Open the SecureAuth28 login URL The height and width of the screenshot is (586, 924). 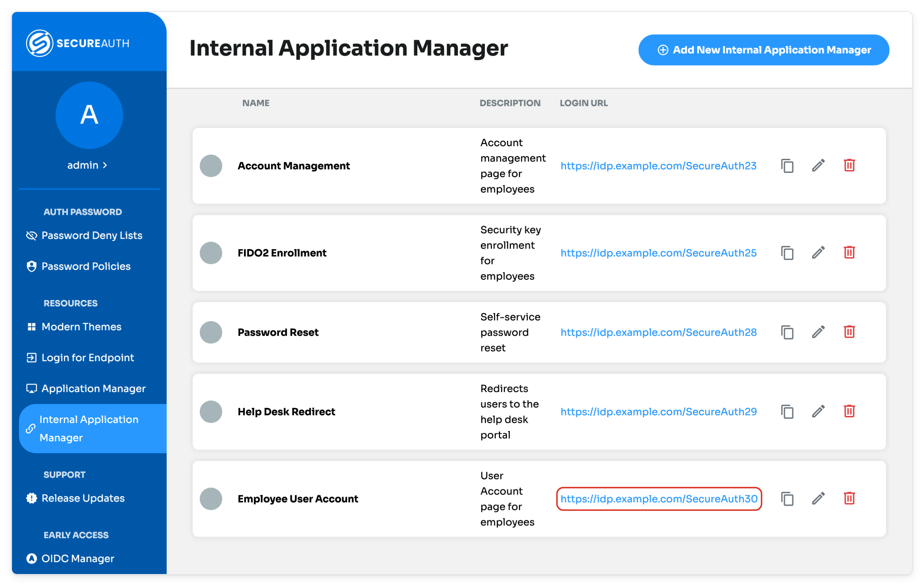658,332
